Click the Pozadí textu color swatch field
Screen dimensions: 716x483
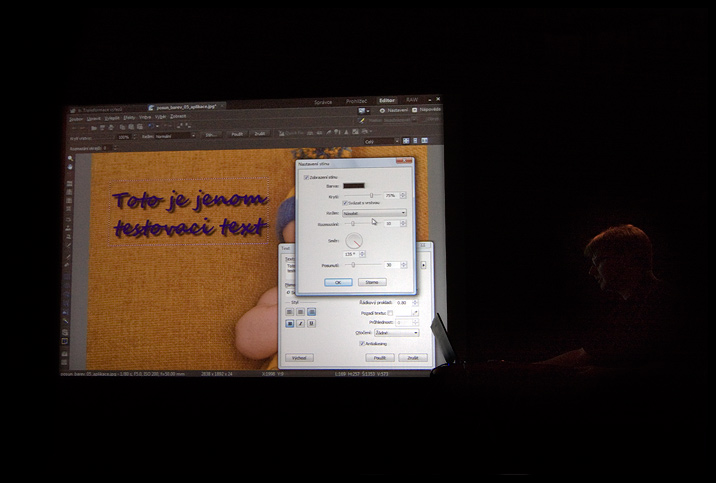tap(403, 313)
